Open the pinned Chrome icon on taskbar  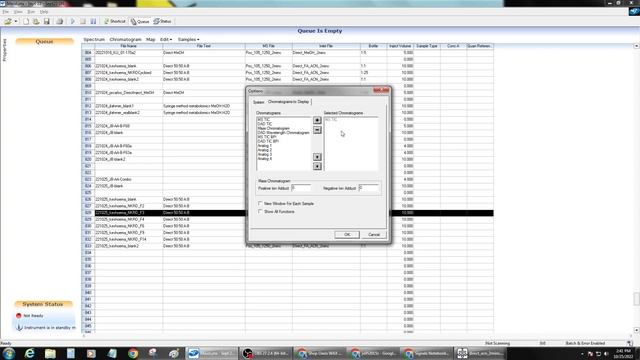[133, 353]
